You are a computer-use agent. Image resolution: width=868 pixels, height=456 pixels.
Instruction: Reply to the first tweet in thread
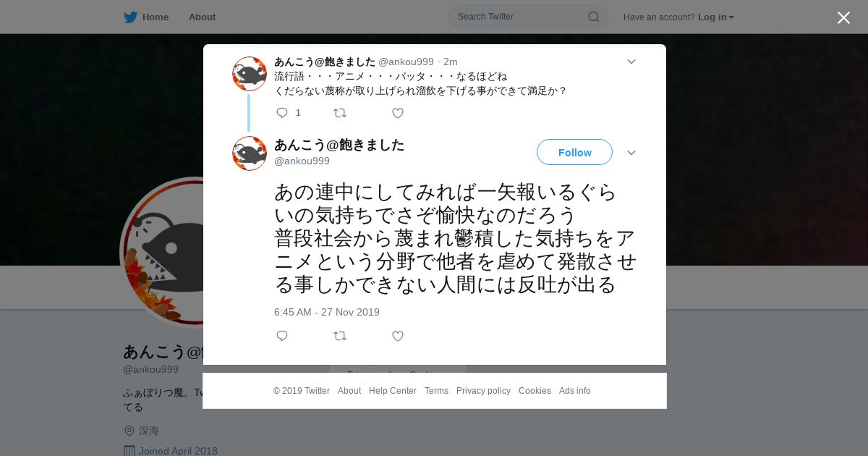(x=282, y=113)
